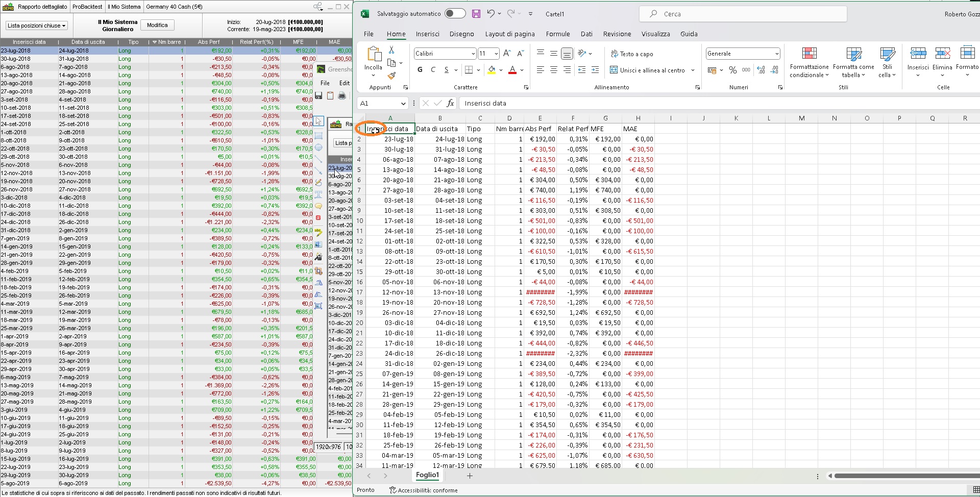Viewport: 980px width, 497px height.
Task: Select column E header in Excel
Action: pyautogui.click(x=540, y=118)
